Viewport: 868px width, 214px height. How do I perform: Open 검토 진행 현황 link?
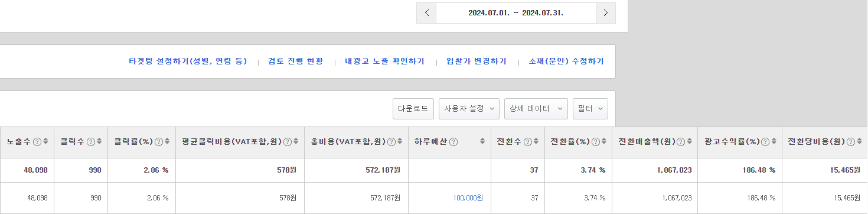click(x=296, y=61)
